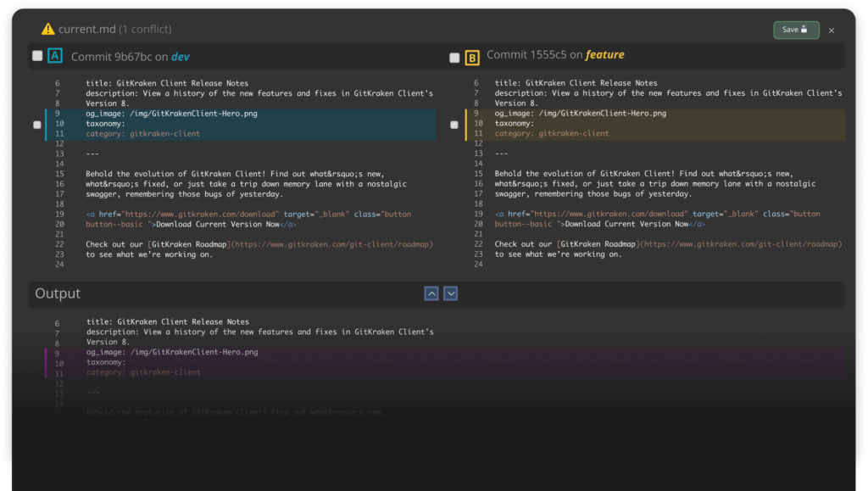
Task: Click the up arrow to jump to previous conflict
Action: (431, 293)
